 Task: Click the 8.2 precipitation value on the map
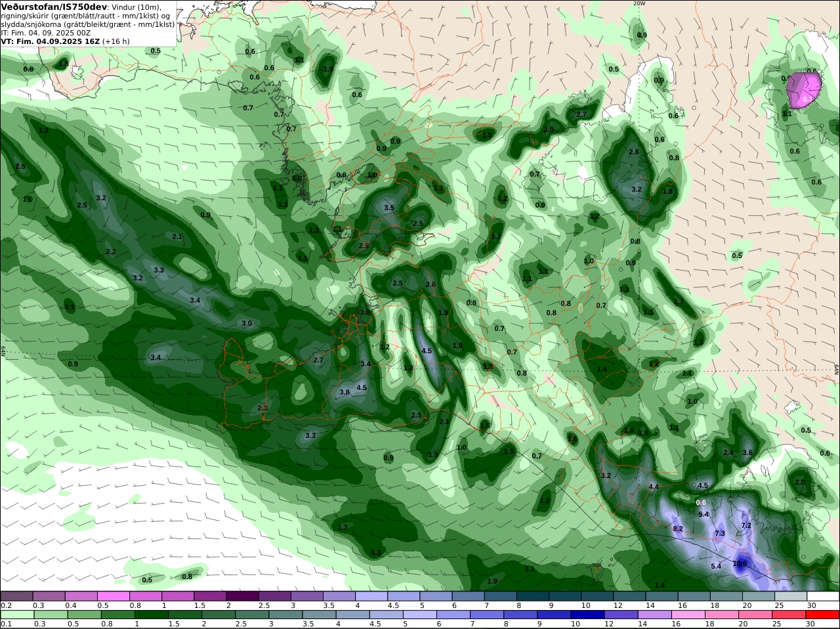click(x=678, y=529)
